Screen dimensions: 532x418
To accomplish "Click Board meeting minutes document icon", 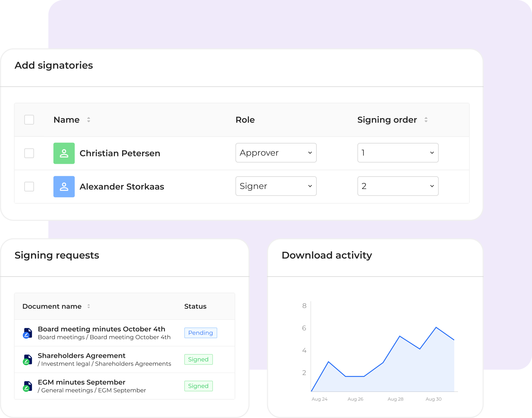I will 27,333.
